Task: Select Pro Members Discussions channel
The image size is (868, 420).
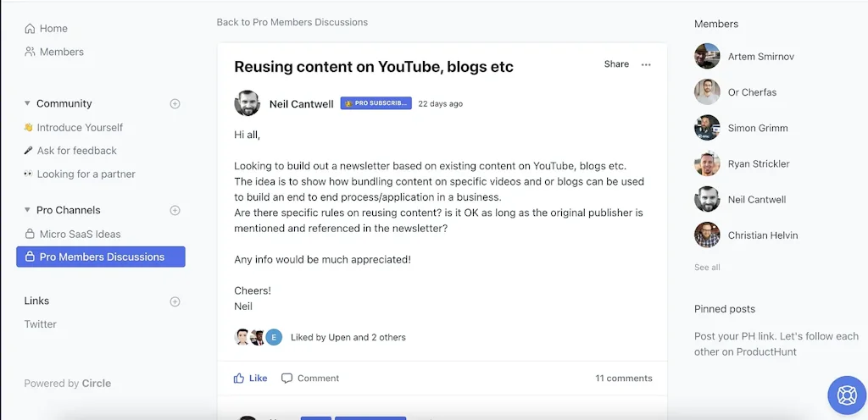Action: [x=101, y=257]
